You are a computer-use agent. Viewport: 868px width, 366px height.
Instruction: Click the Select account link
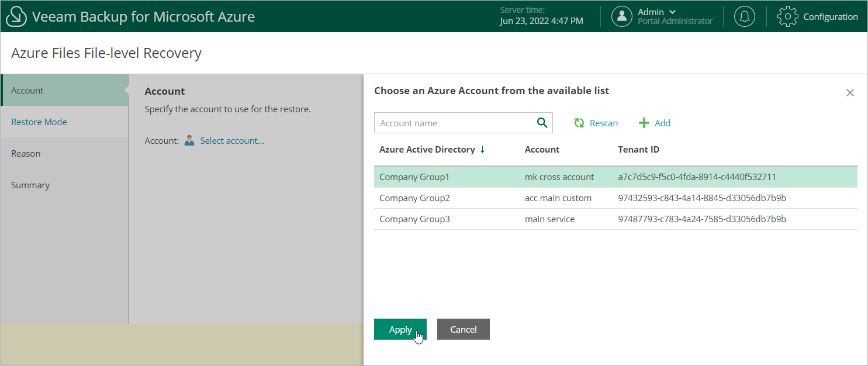(x=232, y=140)
